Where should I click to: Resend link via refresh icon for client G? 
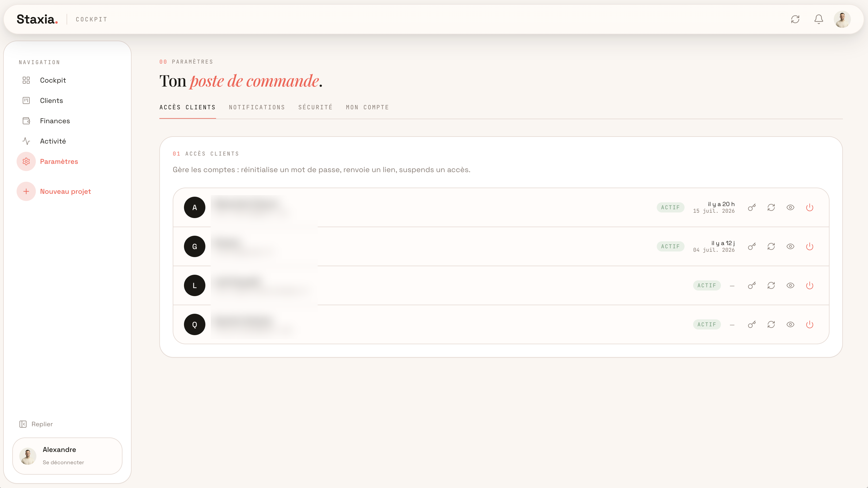771,246
